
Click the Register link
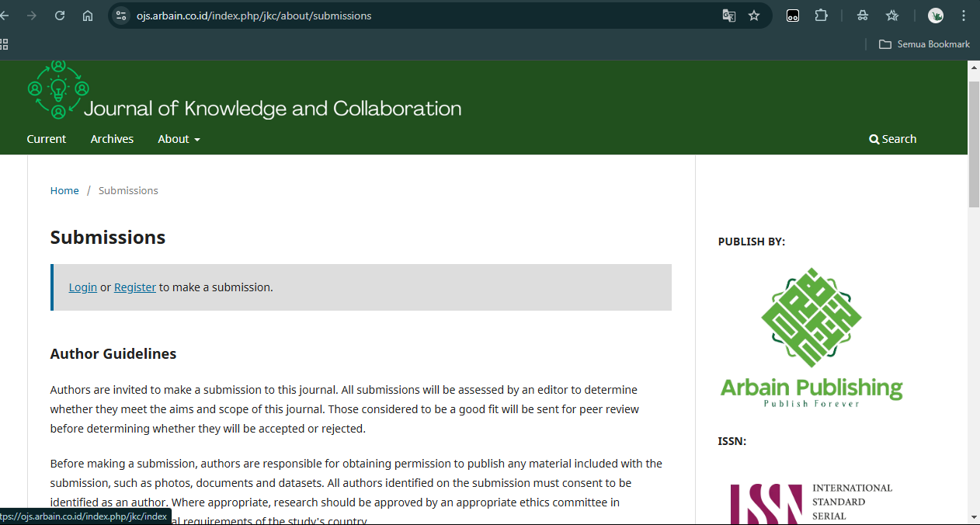tap(135, 287)
